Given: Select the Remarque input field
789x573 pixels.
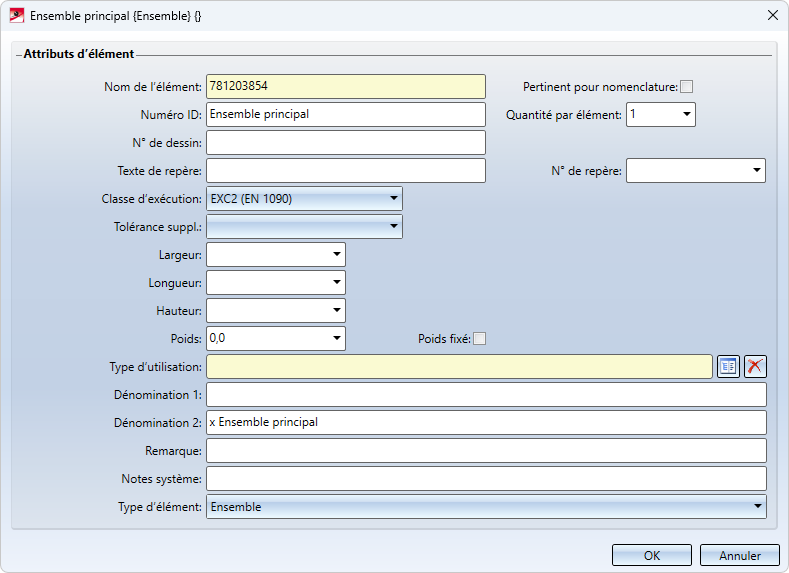Looking at the screenshot, I should pos(486,450).
